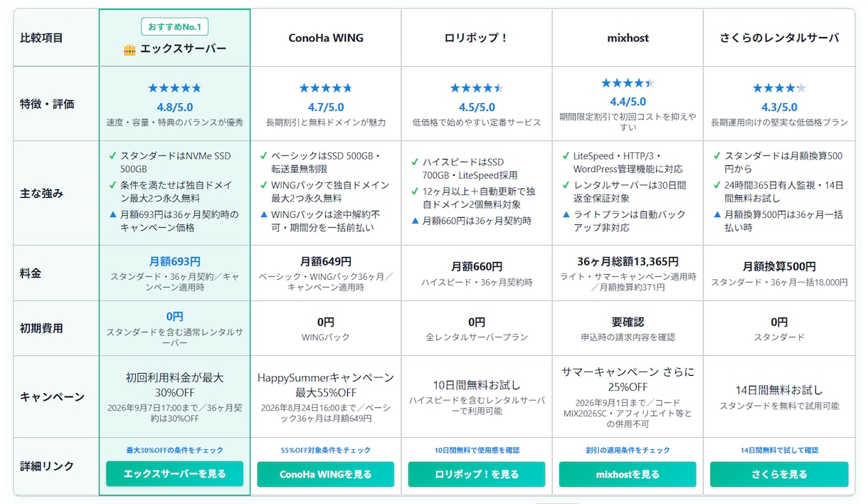Screen dimensions: 868x504
Task: Click the star rating above 4.7/5.0
Action: coord(325,88)
